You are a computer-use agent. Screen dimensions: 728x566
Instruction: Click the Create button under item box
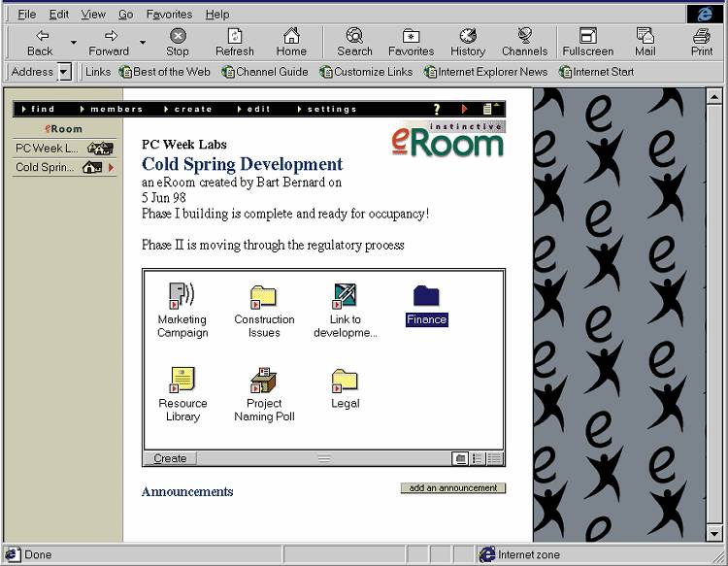click(x=170, y=459)
